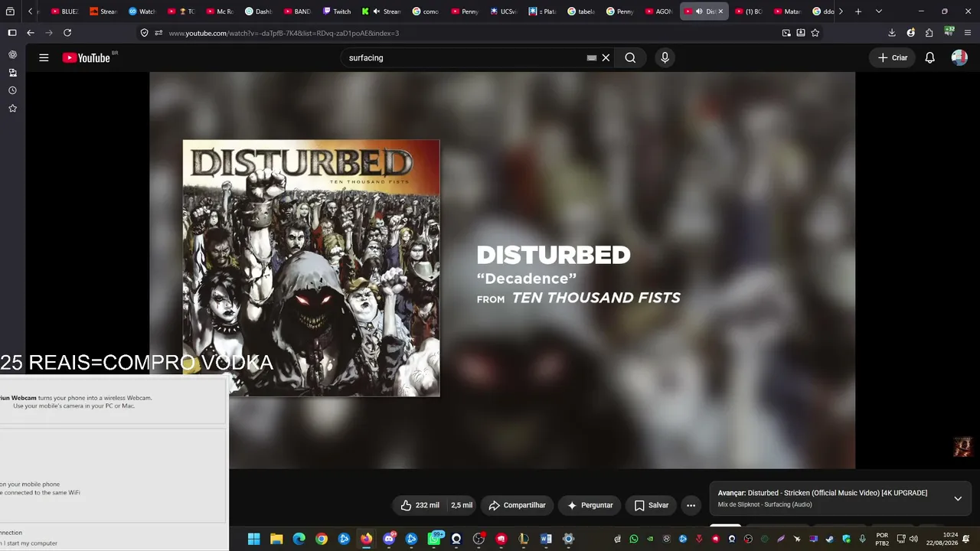Click the Criar create button
This screenshot has height=551, width=980.
pyautogui.click(x=892, y=57)
